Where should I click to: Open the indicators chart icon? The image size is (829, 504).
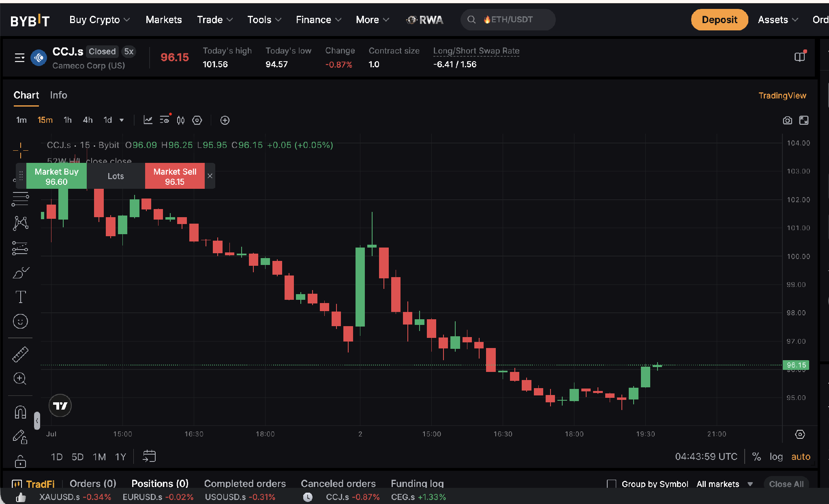click(x=148, y=120)
